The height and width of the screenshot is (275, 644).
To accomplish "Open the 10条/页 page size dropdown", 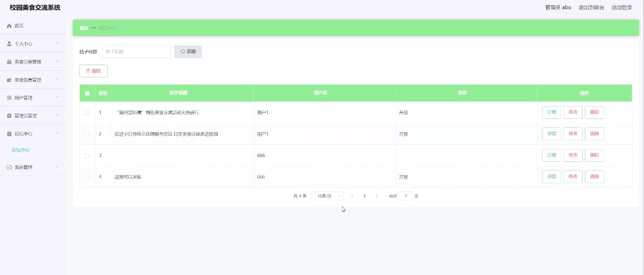I will [327, 196].
